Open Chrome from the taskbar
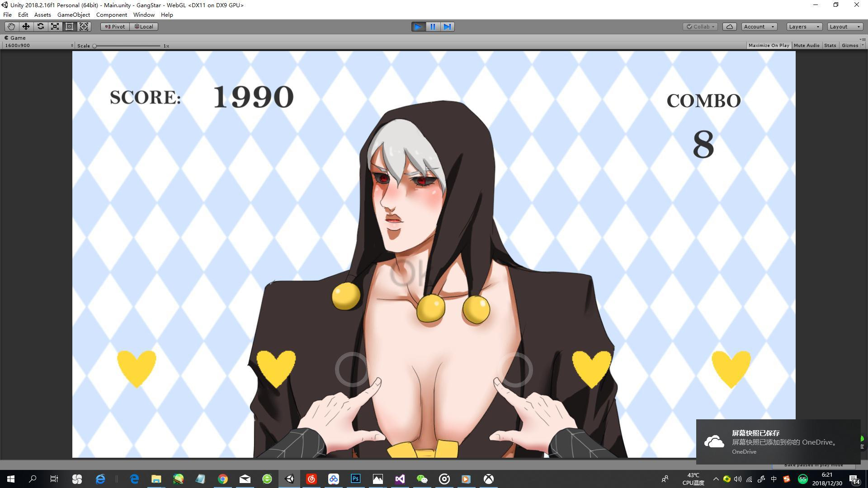This screenshot has width=868, height=488. 223,479
